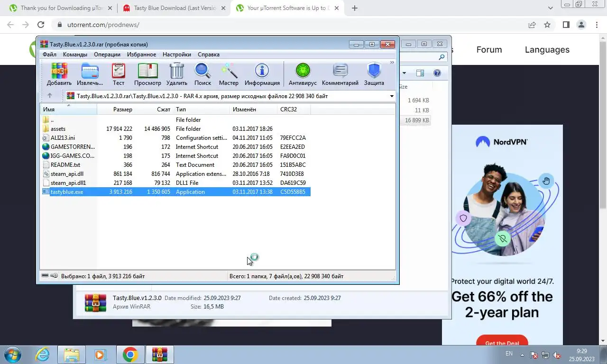
Task: Open the Chrome three-dot menu
Action: pos(597,25)
